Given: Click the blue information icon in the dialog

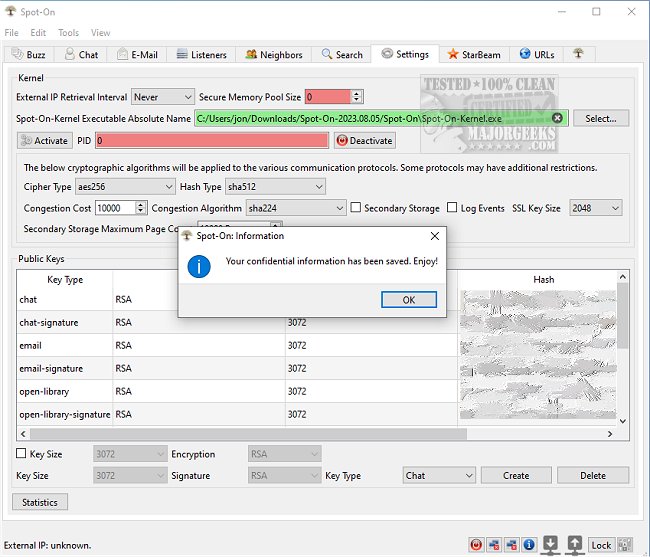Looking at the screenshot, I should coord(199,266).
